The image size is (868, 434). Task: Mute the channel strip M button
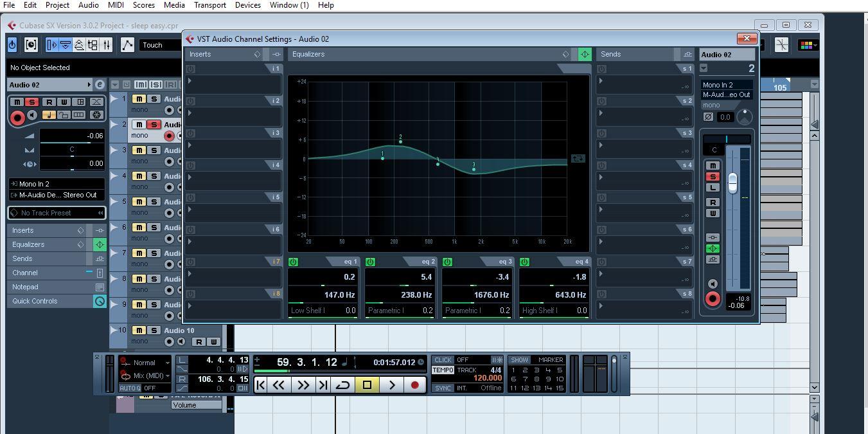[713, 166]
